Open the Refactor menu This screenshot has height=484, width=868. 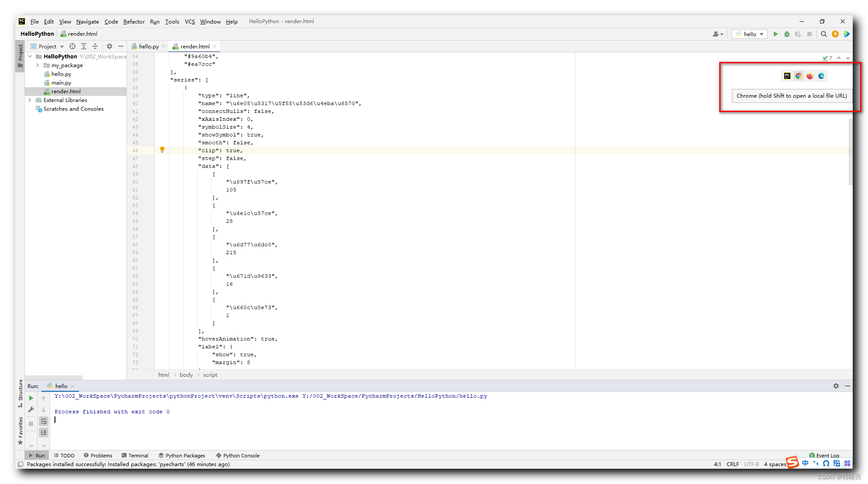coord(133,21)
